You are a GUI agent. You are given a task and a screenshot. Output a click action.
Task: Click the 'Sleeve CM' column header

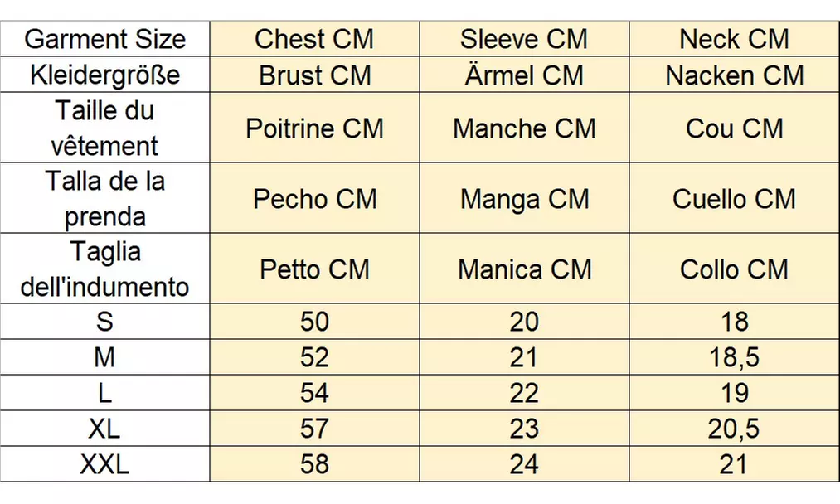(524, 39)
